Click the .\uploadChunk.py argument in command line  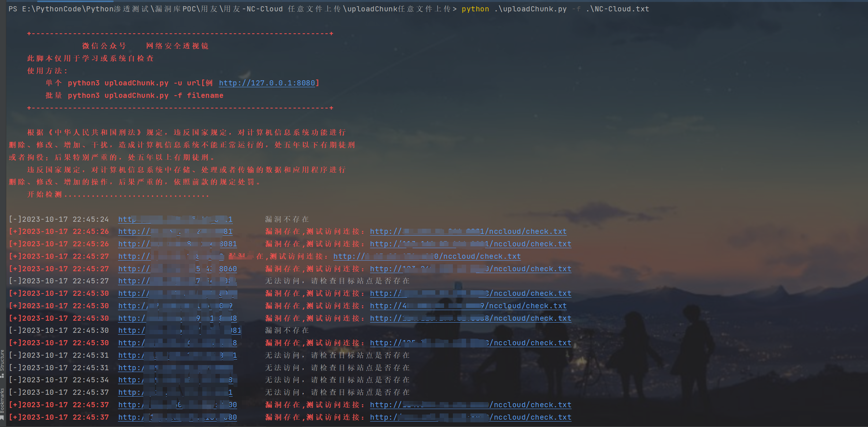coord(530,9)
